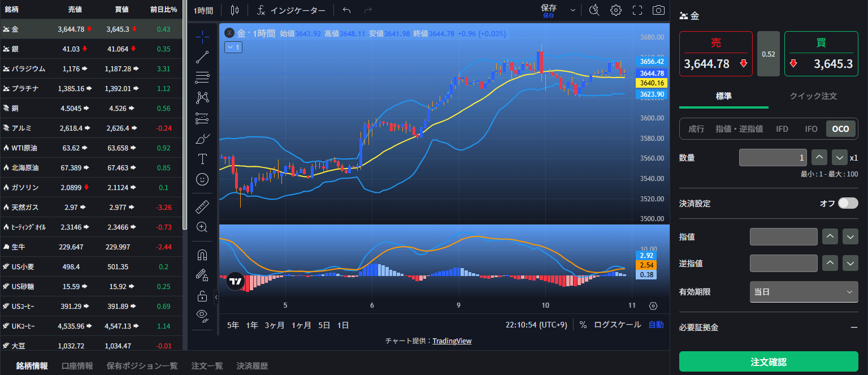Collapse the indicator legend chevron
This screenshot has width=868, height=375.
coord(233,48)
